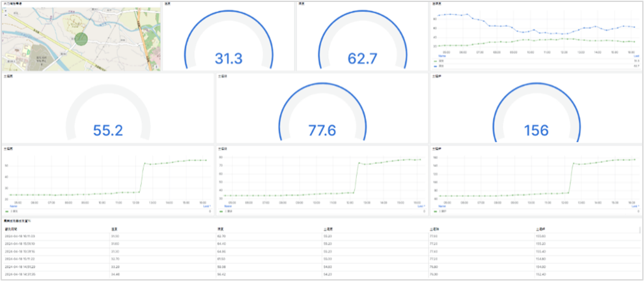Click the table's vertical scrollbar
The image size is (644, 281).
[x=641, y=231]
